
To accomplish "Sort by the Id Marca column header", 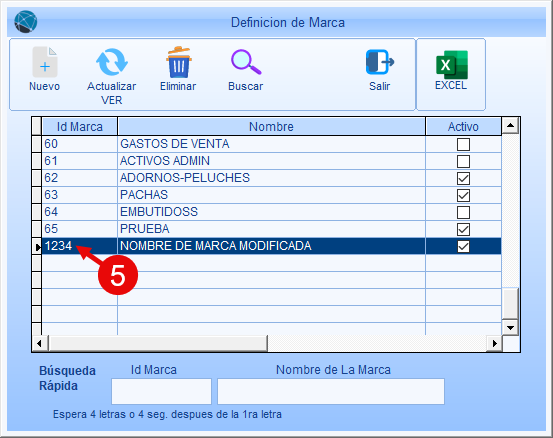I will tap(80, 126).
